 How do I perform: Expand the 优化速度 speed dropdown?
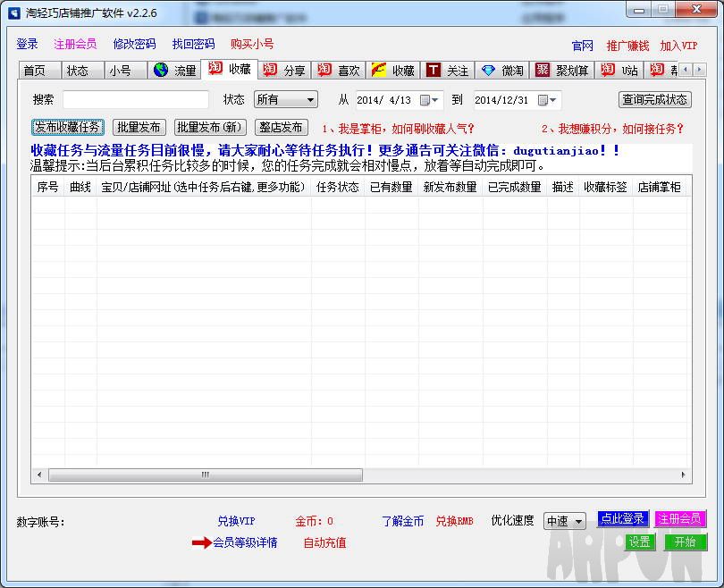[578, 522]
